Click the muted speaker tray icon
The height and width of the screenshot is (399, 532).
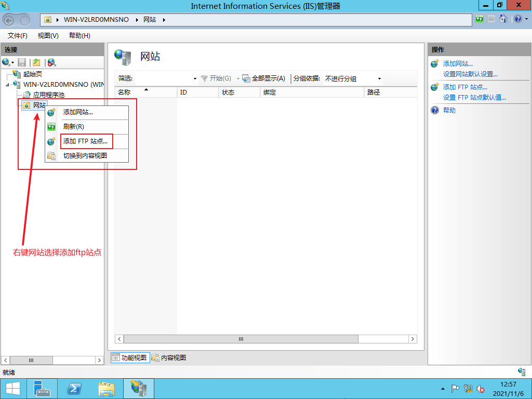tap(481, 389)
